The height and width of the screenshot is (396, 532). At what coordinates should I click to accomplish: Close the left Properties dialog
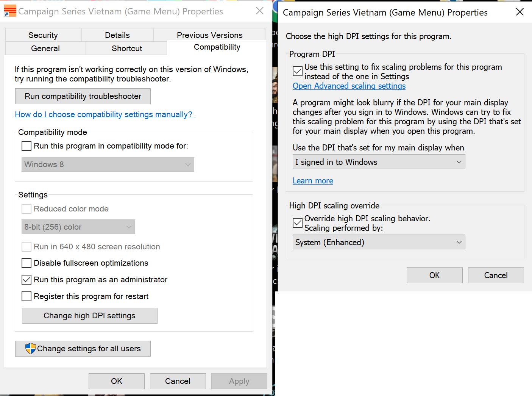[x=260, y=11]
